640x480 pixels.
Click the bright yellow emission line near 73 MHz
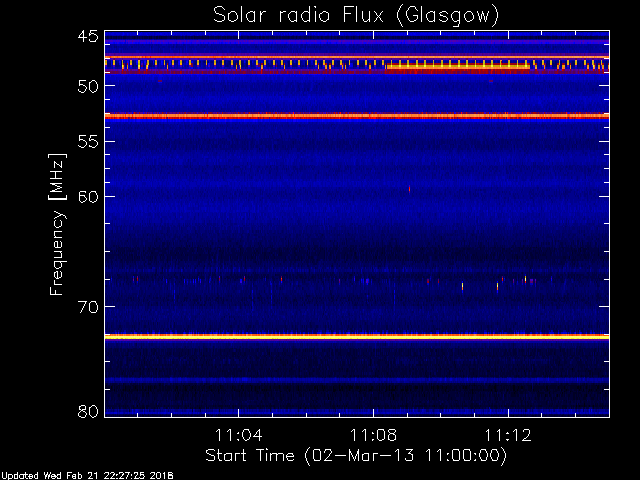[x=357, y=337]
